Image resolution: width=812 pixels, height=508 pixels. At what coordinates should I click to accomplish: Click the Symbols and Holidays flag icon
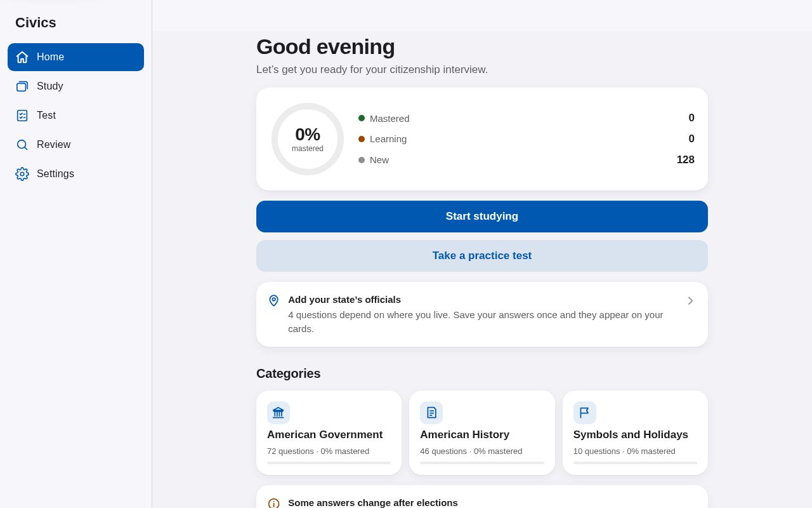(585, 413)
